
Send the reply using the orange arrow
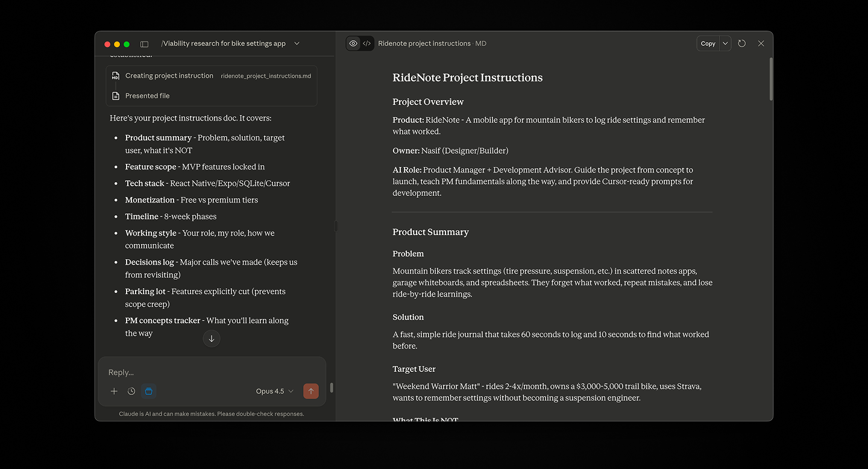point(311,391)
